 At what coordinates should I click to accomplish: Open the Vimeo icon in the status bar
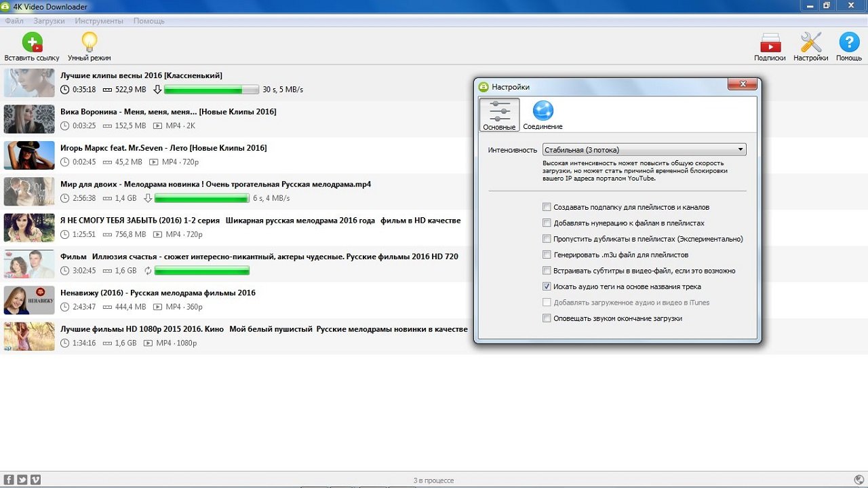35,480
